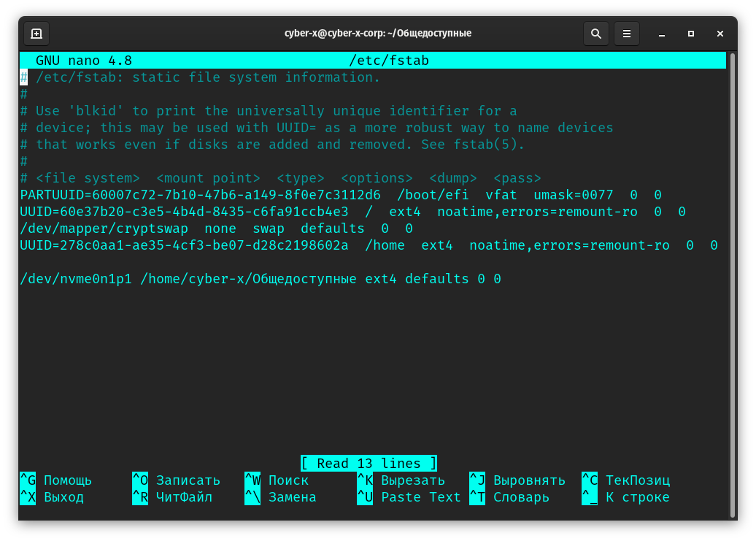Click the comment line mentioning fstab(5)

click(272, 145)
